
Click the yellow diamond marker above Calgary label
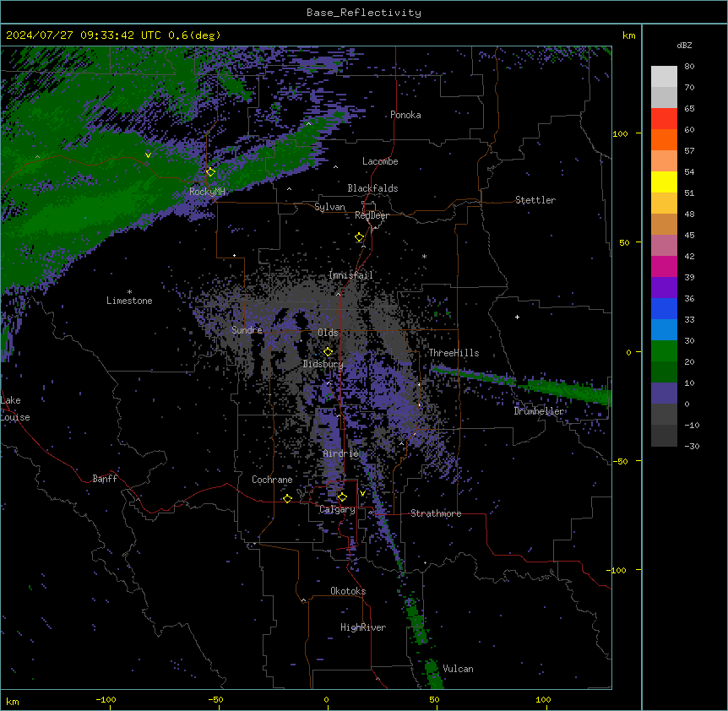(x=342, y=497)
